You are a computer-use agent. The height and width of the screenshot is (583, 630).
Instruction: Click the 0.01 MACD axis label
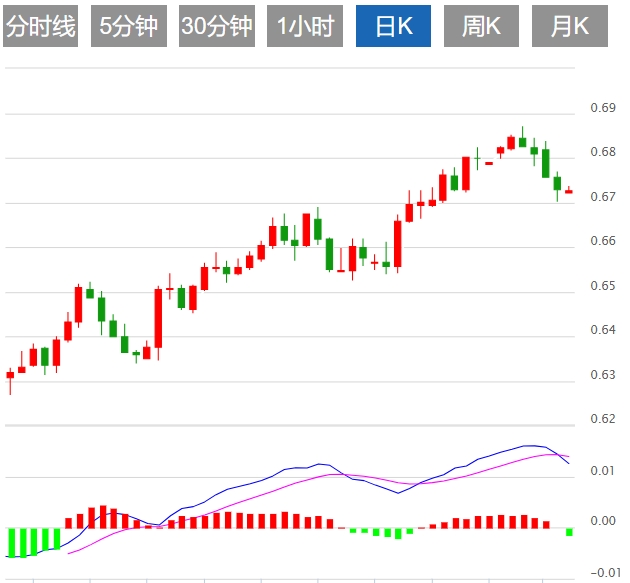pos(603,470)
